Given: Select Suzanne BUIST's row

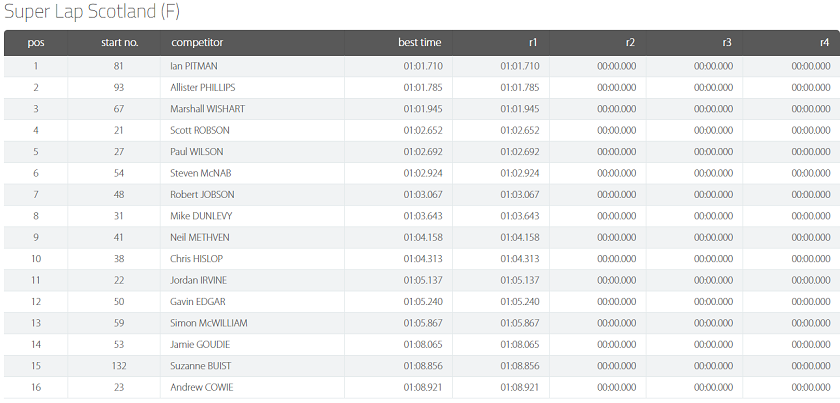Looking at the screenshot, I should tap(422, 366).
